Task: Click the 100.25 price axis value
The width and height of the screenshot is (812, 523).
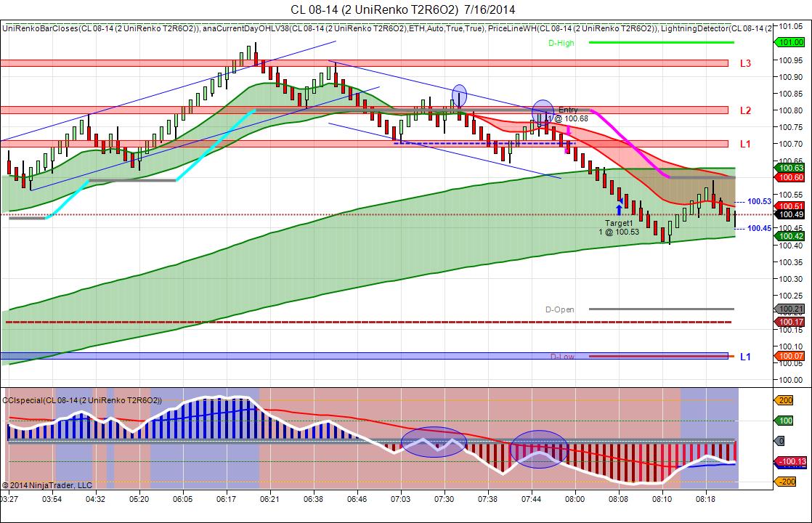Action: click(791, 296)
